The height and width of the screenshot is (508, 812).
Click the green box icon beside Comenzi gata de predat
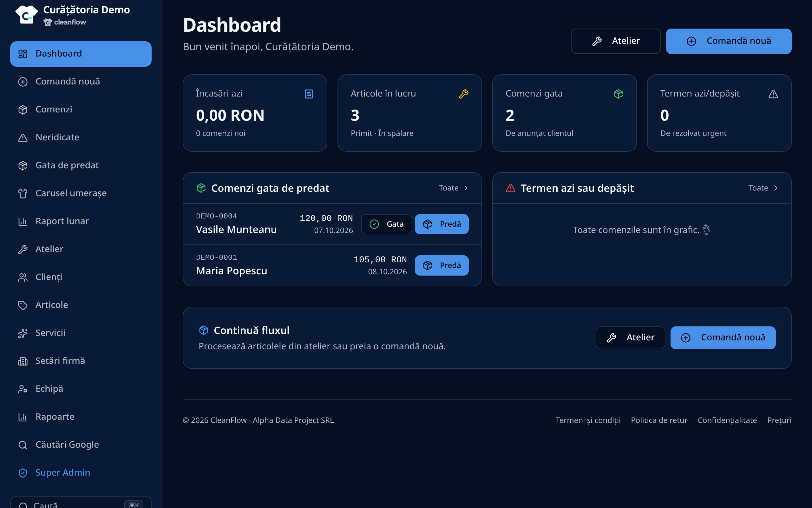click(x=201, y=188)
